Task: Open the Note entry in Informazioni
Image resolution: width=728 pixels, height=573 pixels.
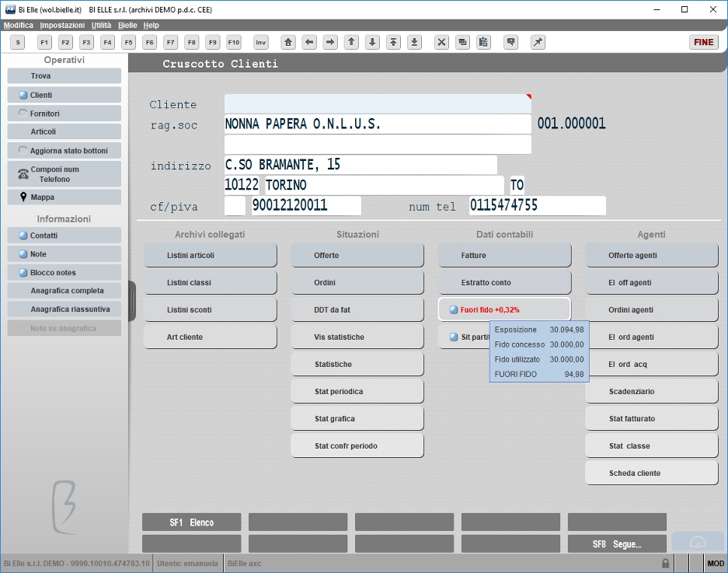Action: 64,254
